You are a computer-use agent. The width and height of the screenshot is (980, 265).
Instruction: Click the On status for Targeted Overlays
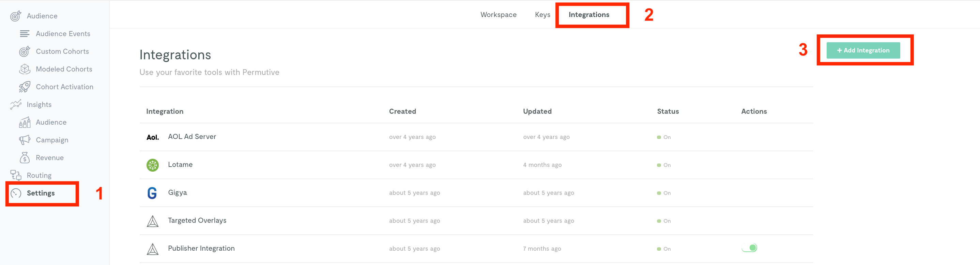coord(664,221)
